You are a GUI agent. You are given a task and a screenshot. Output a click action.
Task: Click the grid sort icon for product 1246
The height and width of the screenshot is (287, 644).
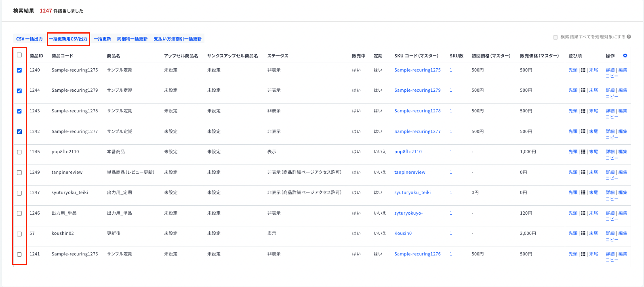[x=583, y=213]
